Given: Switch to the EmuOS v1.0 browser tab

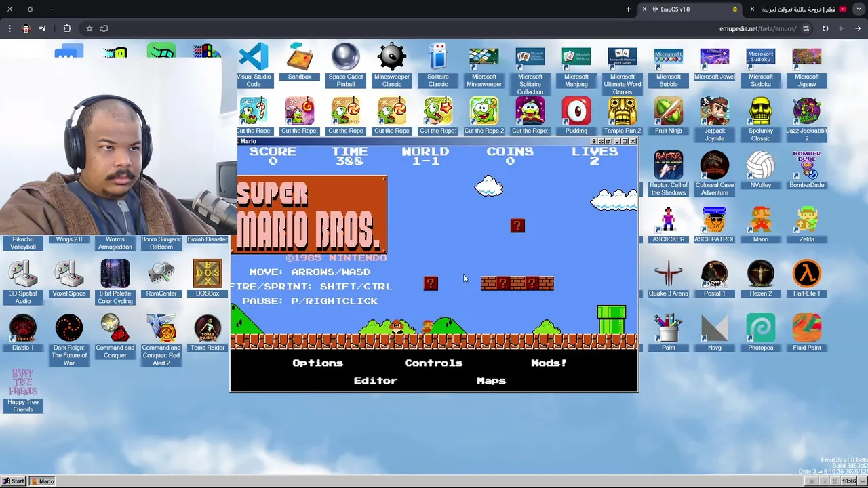Looking at the screenshot, I should pos(690,9).
